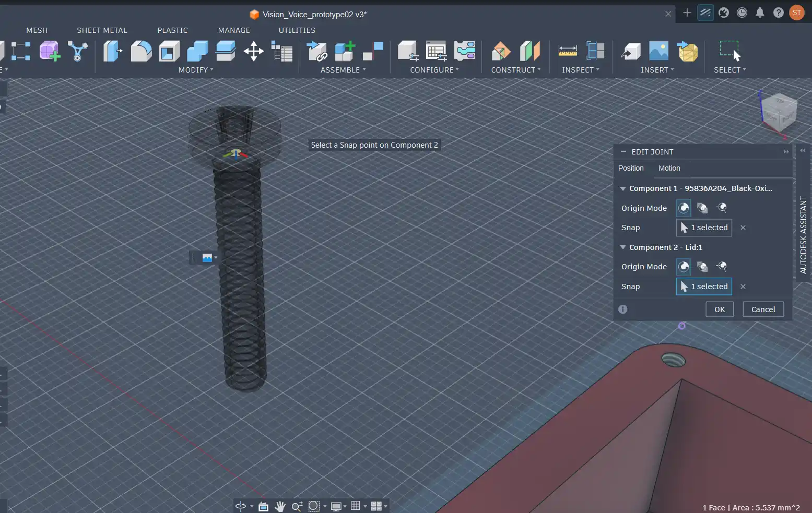Screen dimensions: 812x513
Task: Collapse the Component 1 section
Action: (623, 188)
